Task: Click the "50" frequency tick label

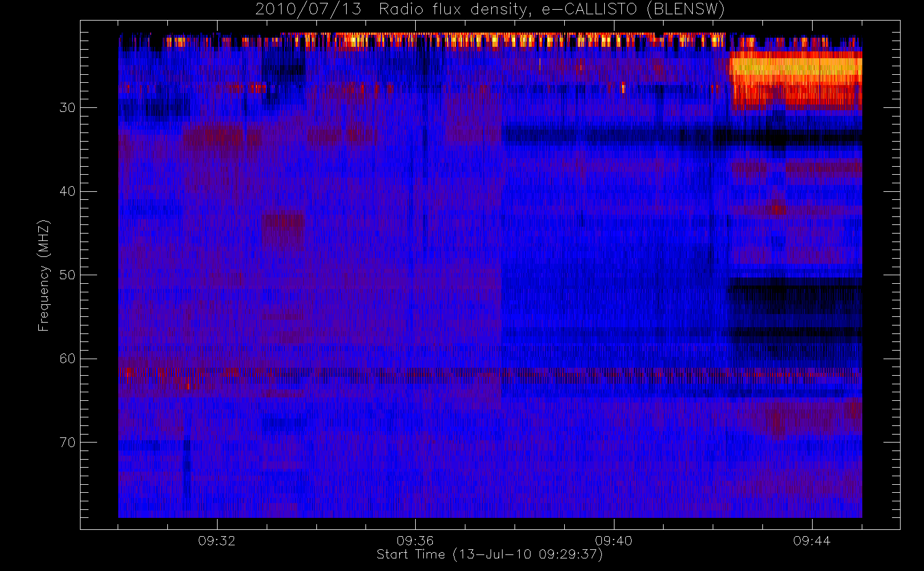Action: (67, 275)
